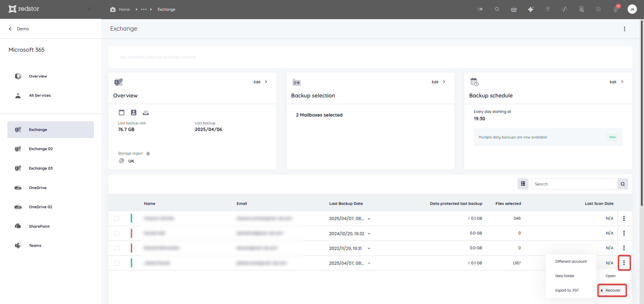Click the contacts icon in Overview card
The width and height of the screenshot is (644, 304).
click(133, 113)
